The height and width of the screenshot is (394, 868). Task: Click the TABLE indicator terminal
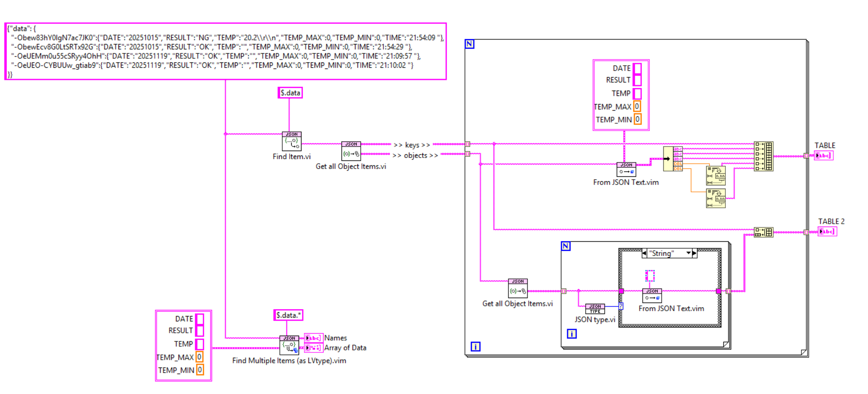pyautogui.click(x=823, y=156)
